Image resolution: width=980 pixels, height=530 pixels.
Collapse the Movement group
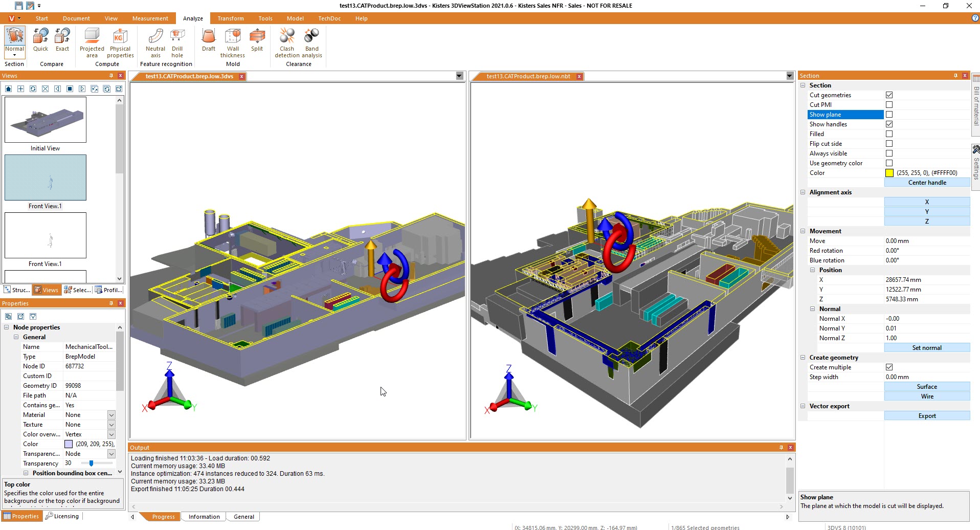point(803,231)
